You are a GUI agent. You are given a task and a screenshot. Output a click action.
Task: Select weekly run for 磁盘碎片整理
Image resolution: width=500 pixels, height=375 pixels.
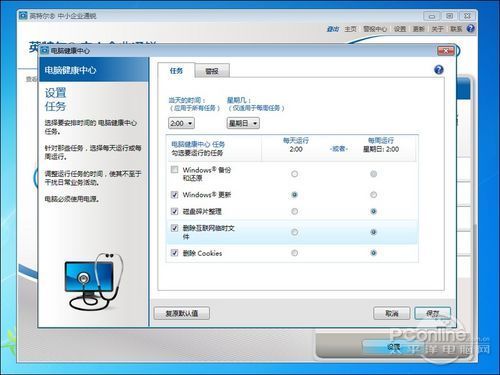[x=373, y=211]
